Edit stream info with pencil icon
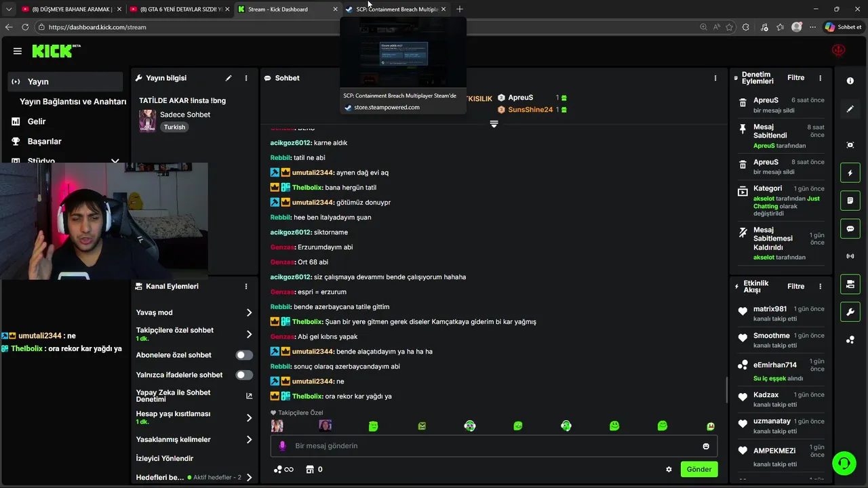Viewport: 868px width, 488px height. pos(229,78)
